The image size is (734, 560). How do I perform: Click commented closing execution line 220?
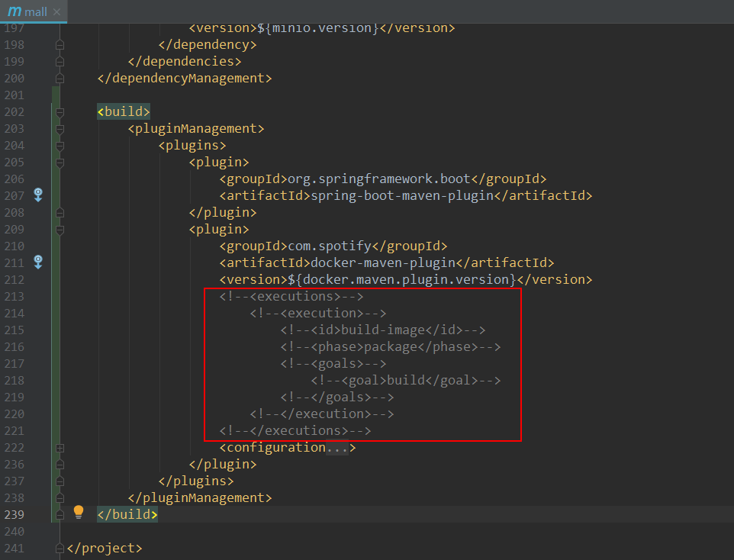(x=321, y=414)
